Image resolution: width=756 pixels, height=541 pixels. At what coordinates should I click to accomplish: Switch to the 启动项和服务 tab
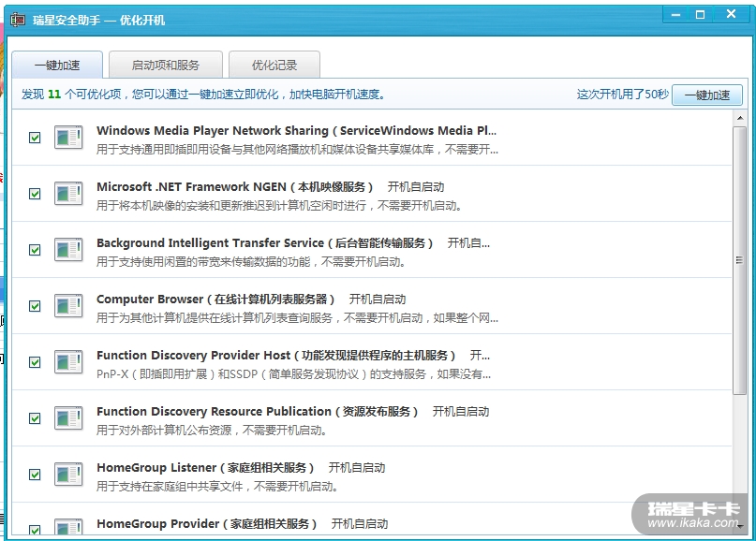[165, 66]
